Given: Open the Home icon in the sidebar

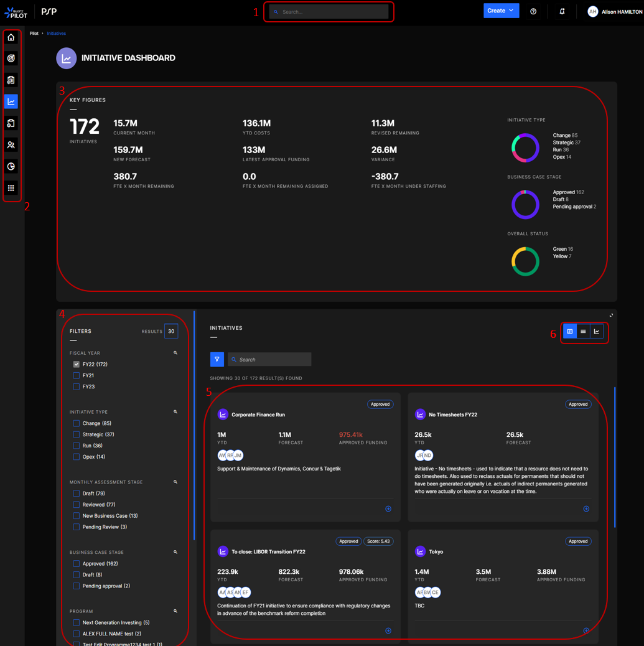Looking at the screenshot, I should click(x=11, y=37).
